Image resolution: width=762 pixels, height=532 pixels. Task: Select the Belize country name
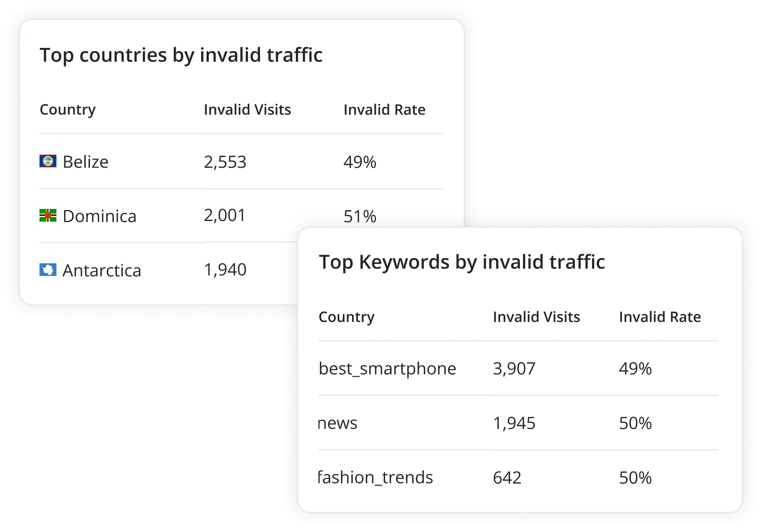tap(86, 162)
